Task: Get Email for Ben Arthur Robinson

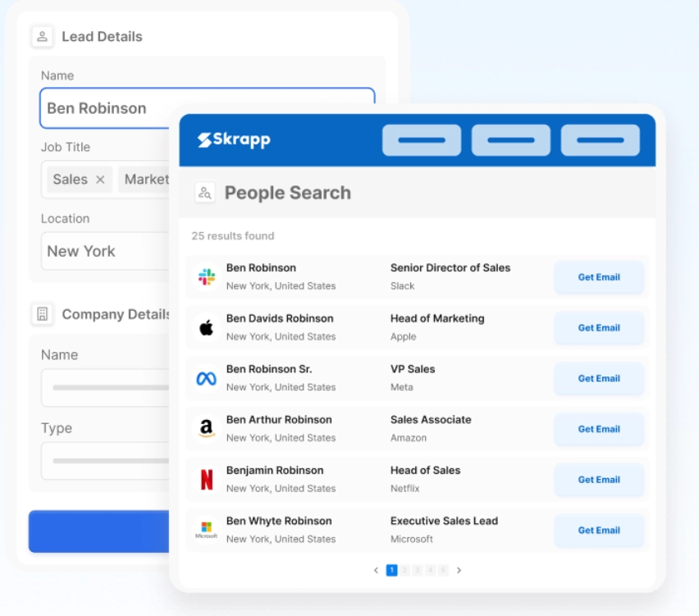Action: click(599, 429)
